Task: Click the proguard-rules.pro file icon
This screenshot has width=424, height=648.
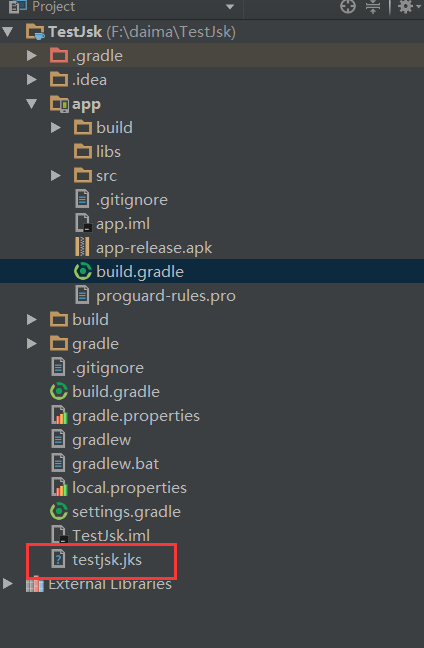Action: click(x=82, y=295)
